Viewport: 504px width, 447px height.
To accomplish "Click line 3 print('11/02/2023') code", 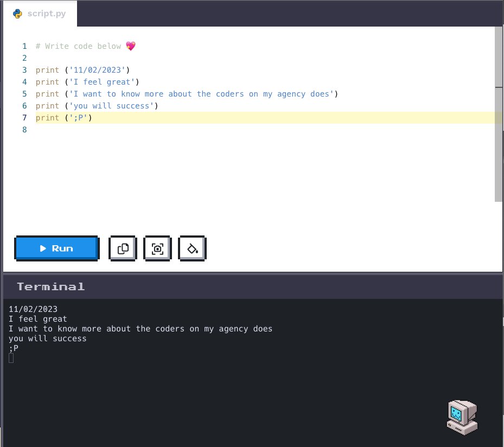I will coord(82,70).
